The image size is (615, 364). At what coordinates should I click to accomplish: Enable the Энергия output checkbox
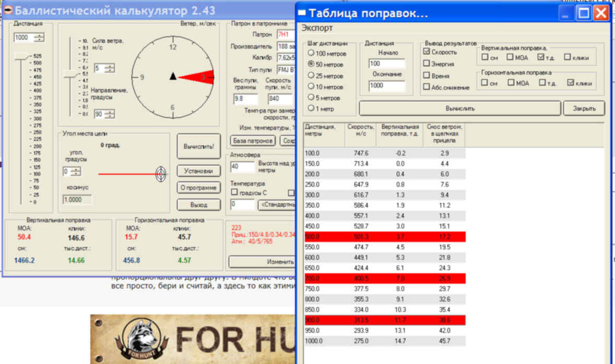[x=427, y=64]
